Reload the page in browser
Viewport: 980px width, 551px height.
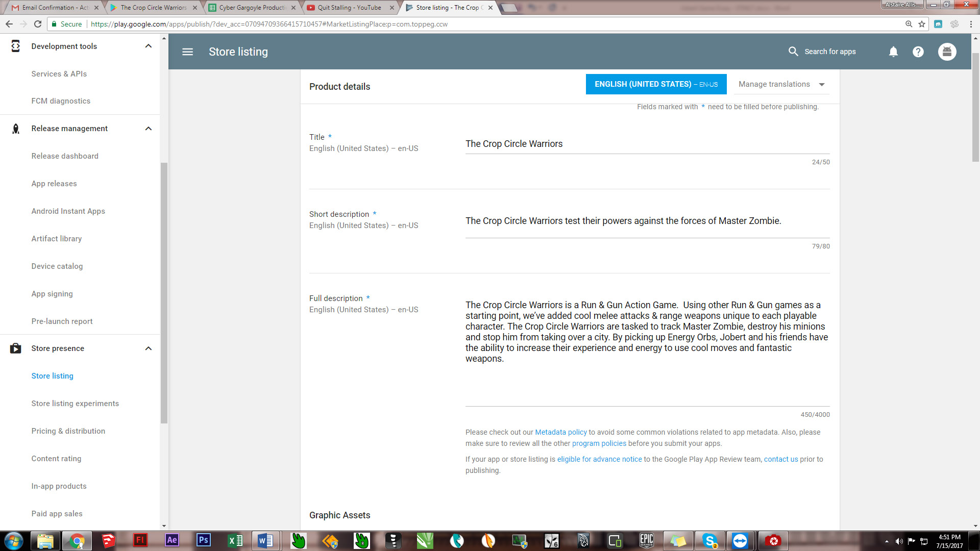click(38, 24)
